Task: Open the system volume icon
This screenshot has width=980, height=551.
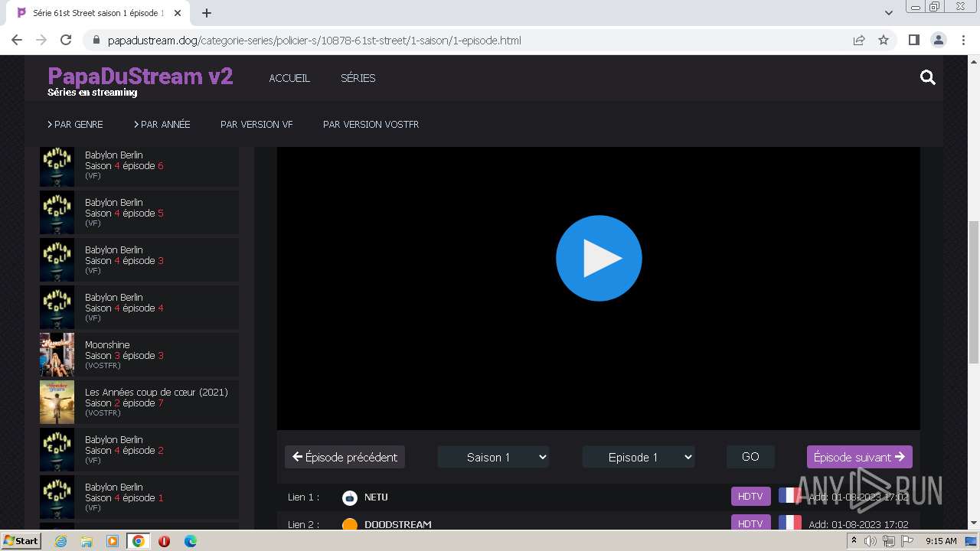Action: pos(871,541)
